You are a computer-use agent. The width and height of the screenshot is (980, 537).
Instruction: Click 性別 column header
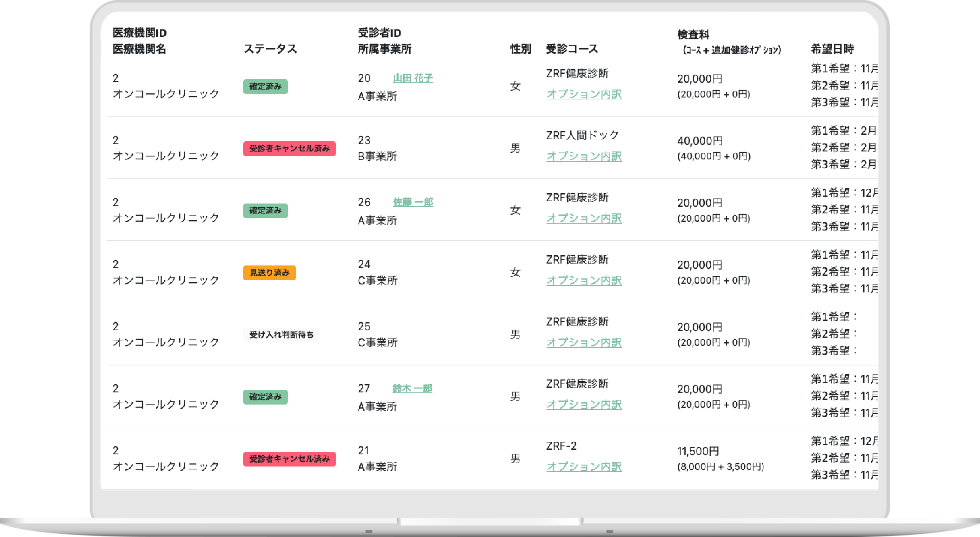pos(521,49)
